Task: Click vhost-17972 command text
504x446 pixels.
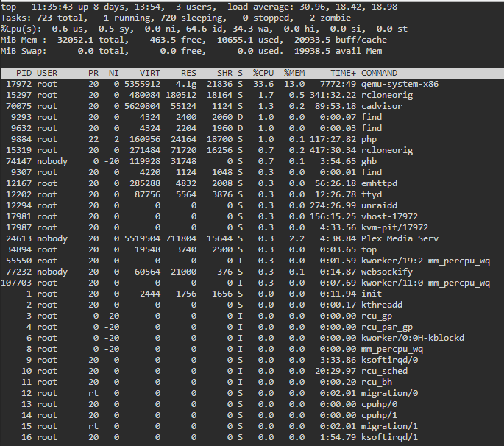Action: (x=389, y=216)
